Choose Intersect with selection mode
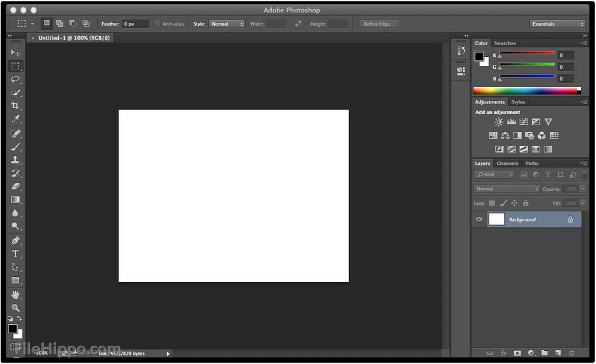 pos(86,24)
